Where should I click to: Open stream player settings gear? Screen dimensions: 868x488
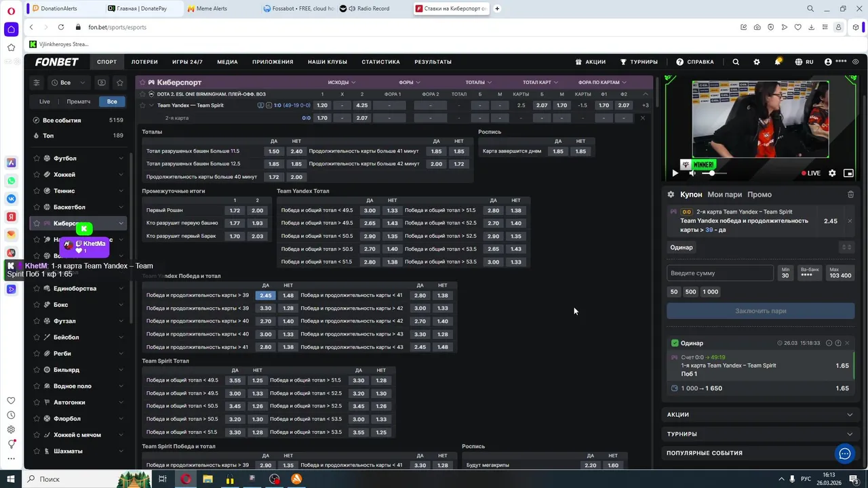pos(832,173)
